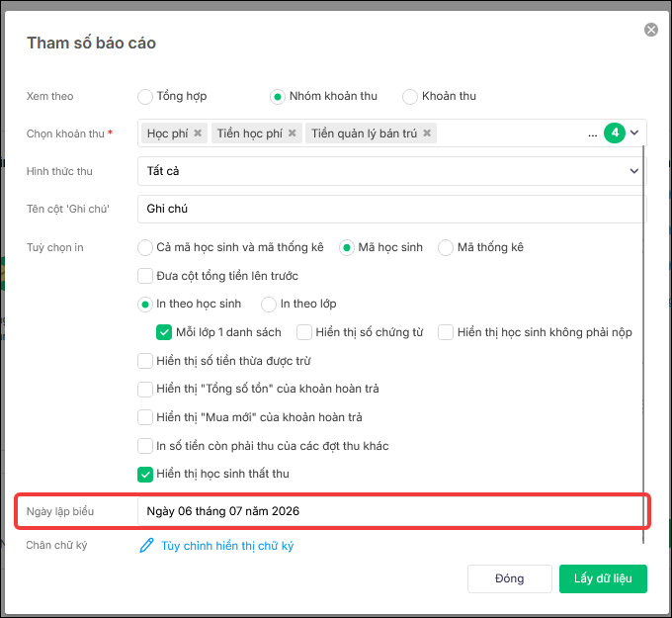Viewport: 672px width, 618px height.
Task: Check Hiển thị số chứng từ
Action: (x=304, y=332)
